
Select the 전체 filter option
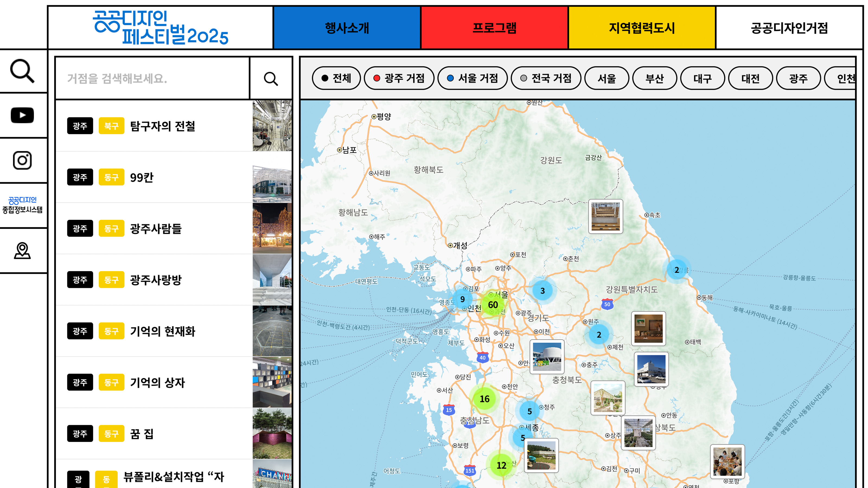click(336, 78)
